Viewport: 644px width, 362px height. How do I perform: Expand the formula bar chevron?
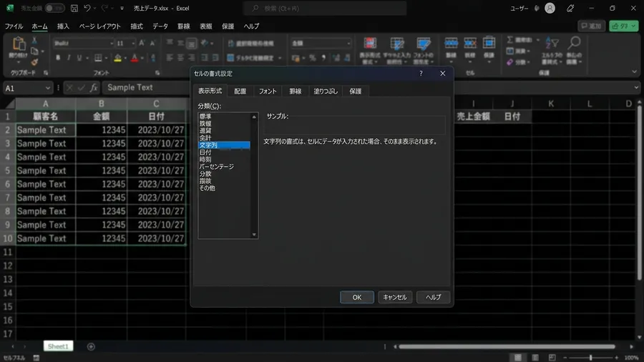636,87
